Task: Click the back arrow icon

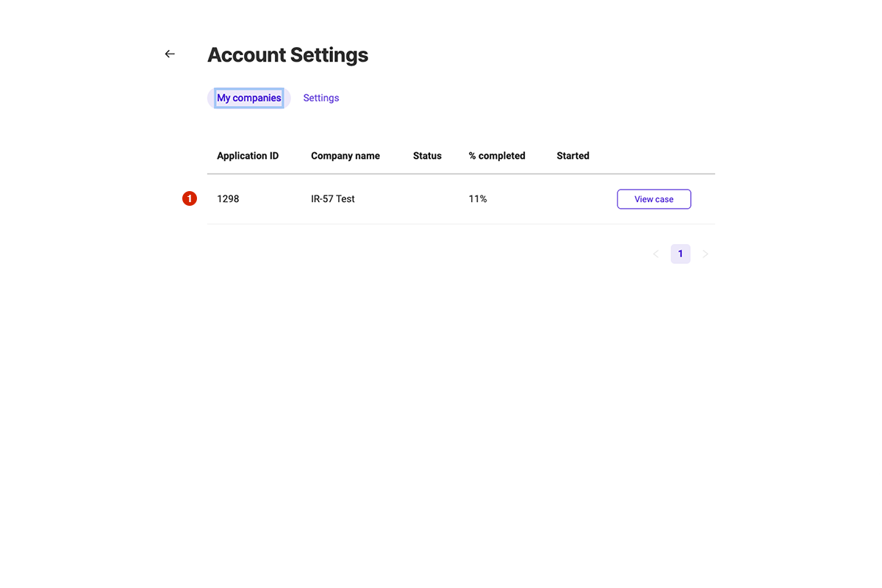Action: pyautogui.click(x=170, y=54)
